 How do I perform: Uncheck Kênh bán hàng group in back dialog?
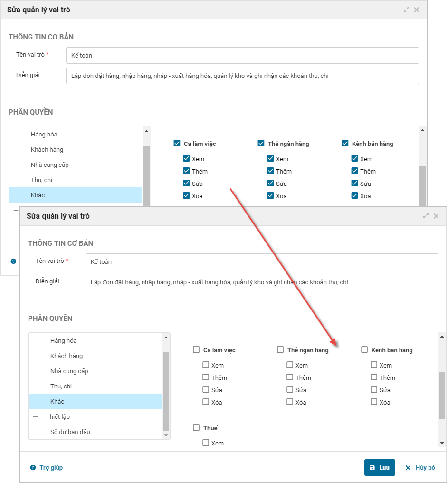[x=345, y=143]
